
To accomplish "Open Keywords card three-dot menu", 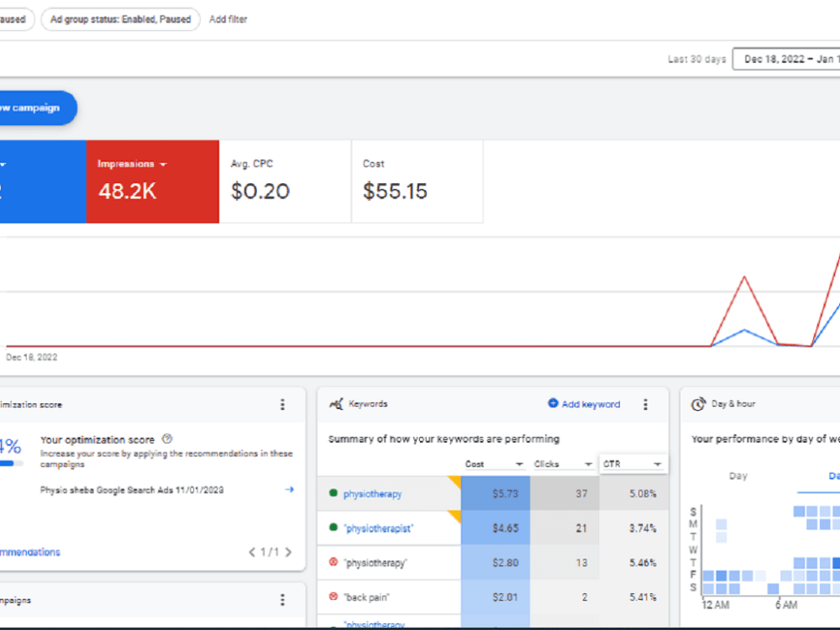I will (645, 405).
